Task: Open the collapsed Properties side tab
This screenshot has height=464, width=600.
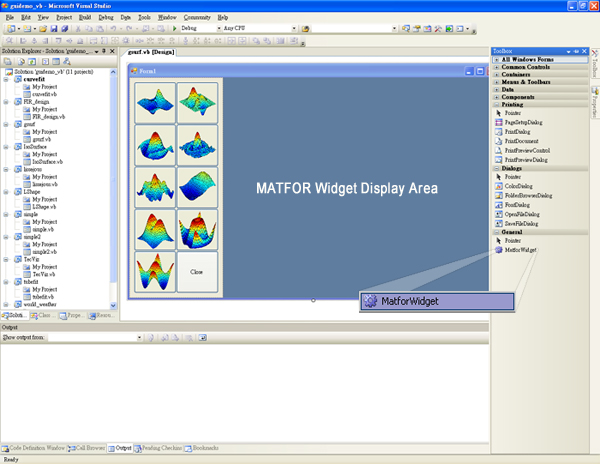Action: tap(595, 102)
